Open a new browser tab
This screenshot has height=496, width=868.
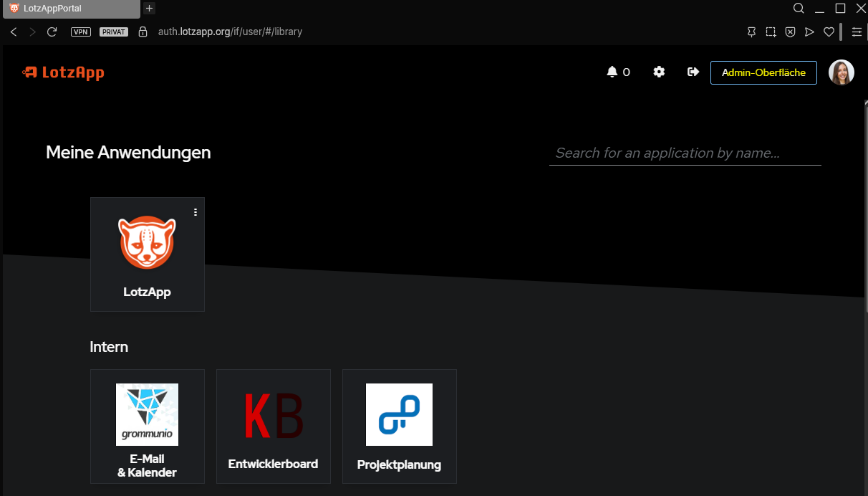tap(149, 9)
